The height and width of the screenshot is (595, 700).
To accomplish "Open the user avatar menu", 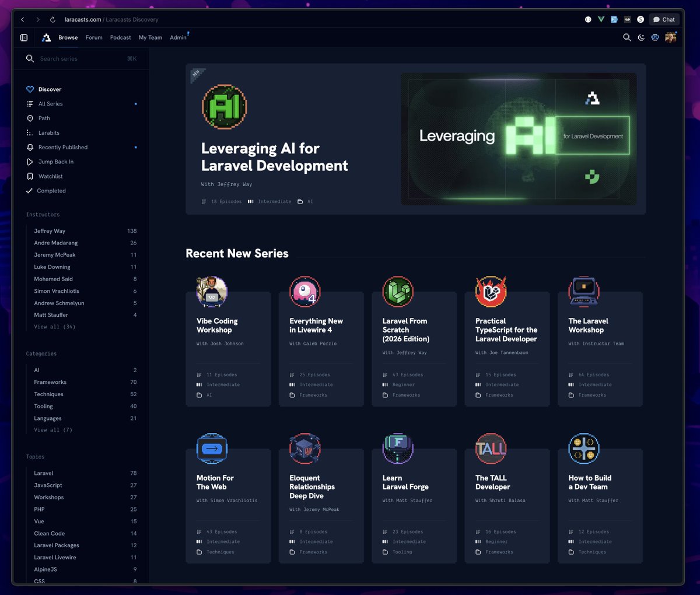I will [x=671, y=37].
